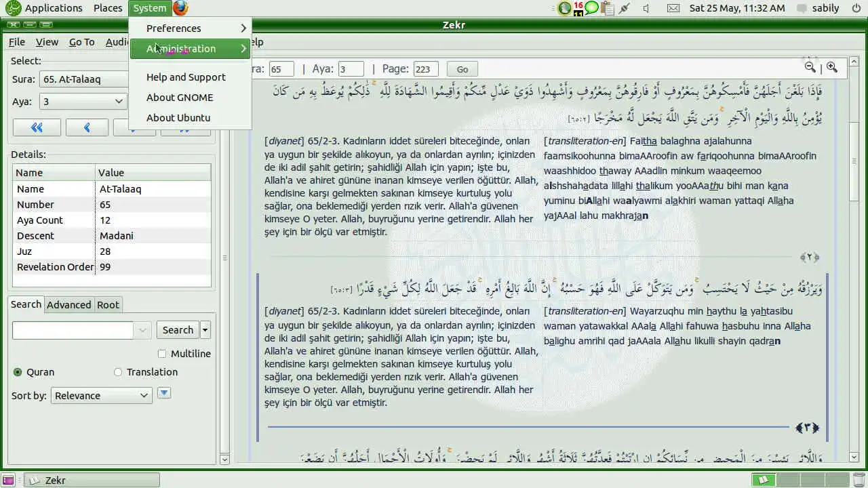Select the Revelation Order row
Viewport: 868px width, 488px height.
pyautogui.click(x=112, y=267)
